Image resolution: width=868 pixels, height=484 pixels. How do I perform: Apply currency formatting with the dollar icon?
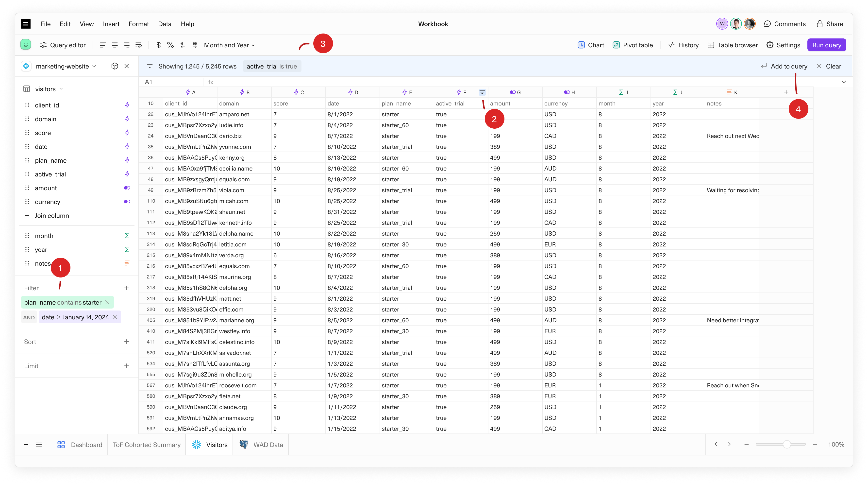[x=158, y=45]
